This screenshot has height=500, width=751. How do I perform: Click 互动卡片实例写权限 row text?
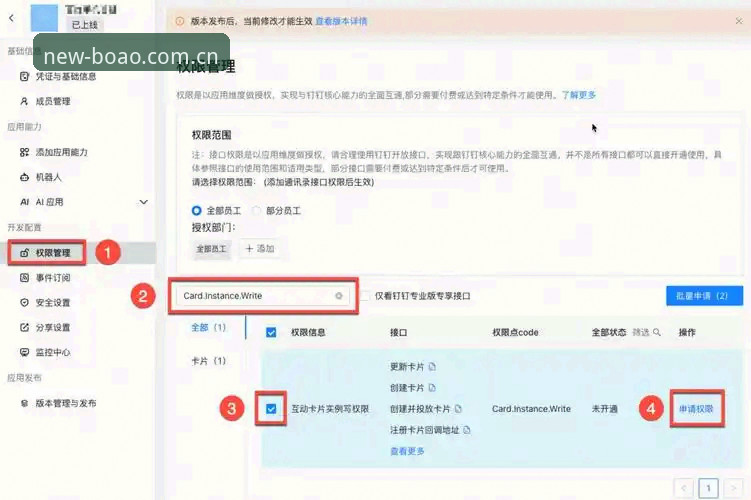click(x=330, y=409)
